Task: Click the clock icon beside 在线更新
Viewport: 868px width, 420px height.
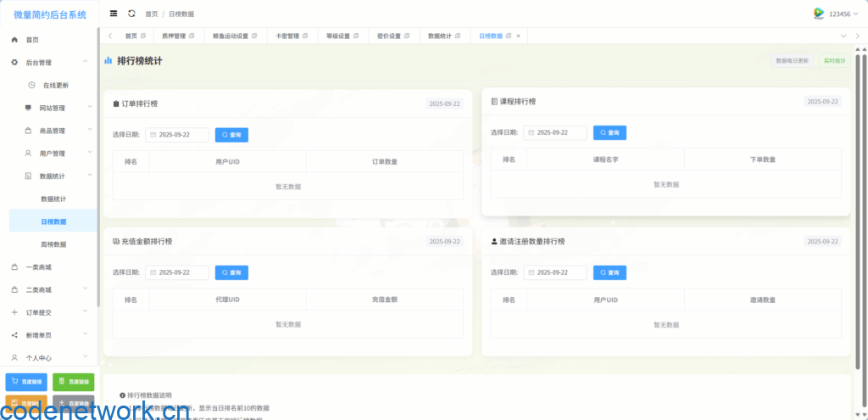Action: 31,86
